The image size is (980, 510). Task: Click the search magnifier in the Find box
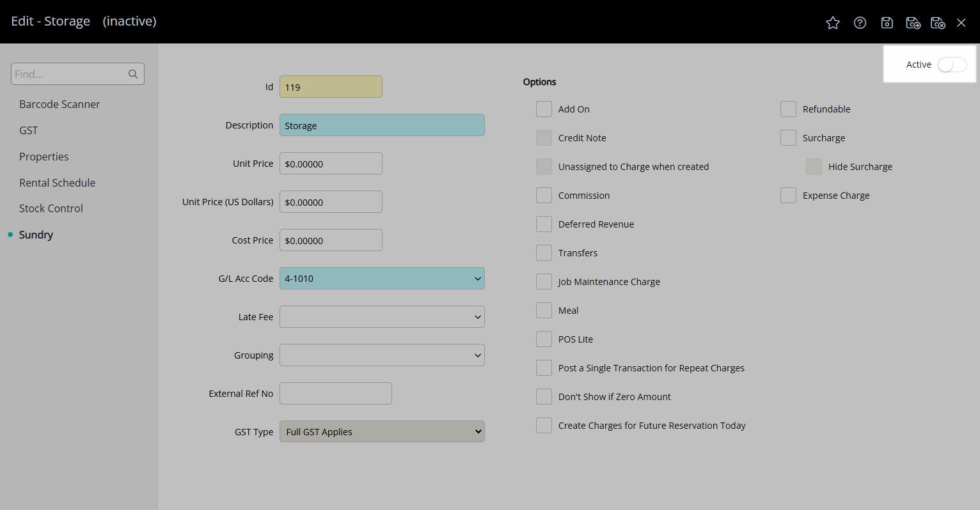[x=133, y=74]
